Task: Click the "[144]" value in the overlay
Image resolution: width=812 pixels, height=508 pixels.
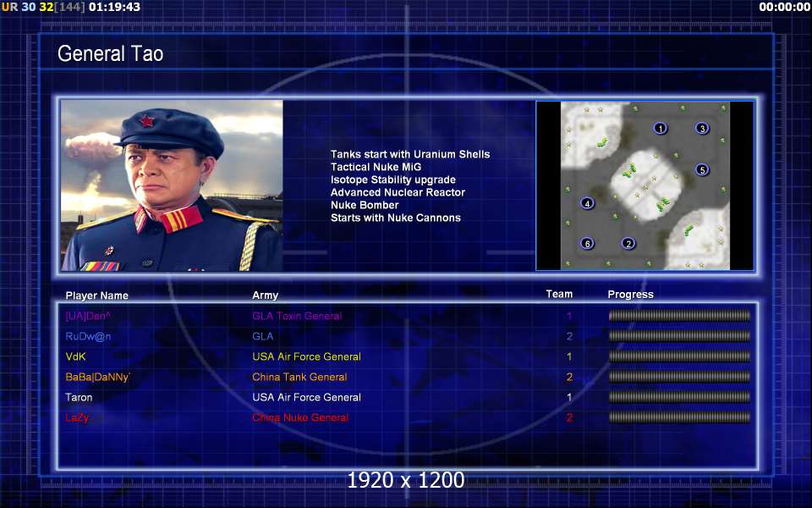Action: click(70, 7)
